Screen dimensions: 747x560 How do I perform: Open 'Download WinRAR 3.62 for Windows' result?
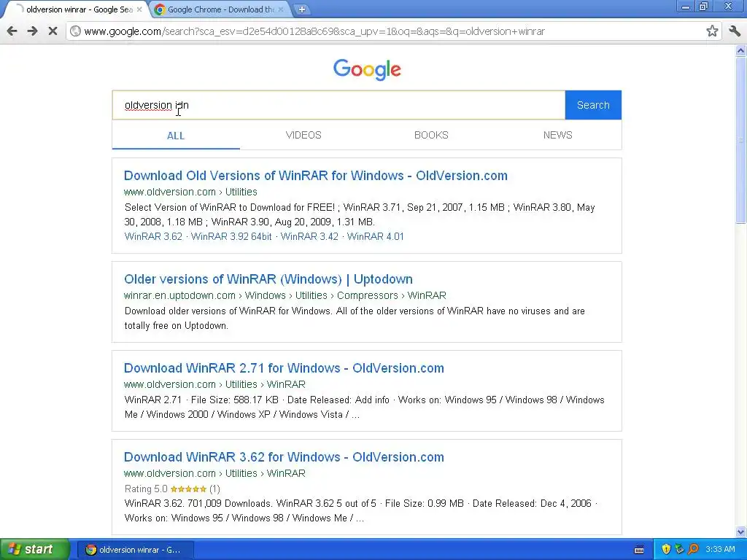(x=284, y=457)
